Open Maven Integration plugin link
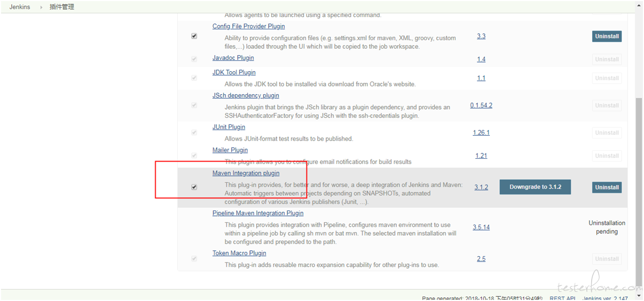Viewport: 644px width, 301px height. click(246, 173)
